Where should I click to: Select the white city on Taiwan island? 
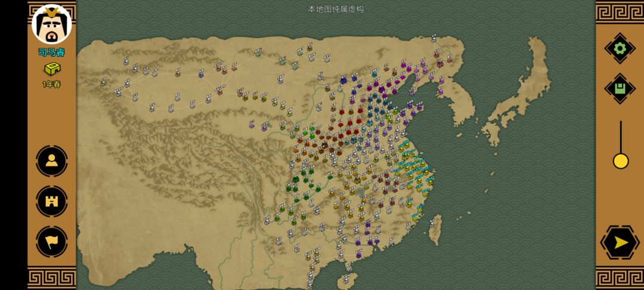(x=432, y=224)
